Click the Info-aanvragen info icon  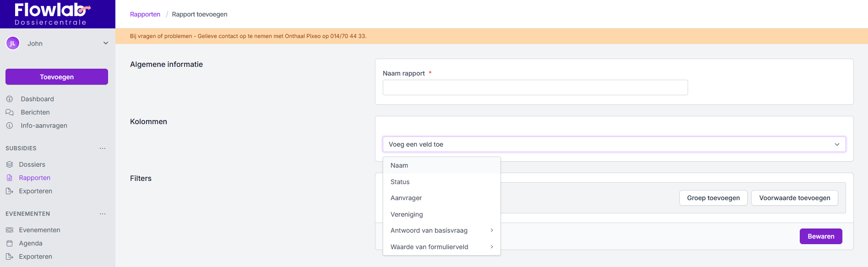[10, 125]
